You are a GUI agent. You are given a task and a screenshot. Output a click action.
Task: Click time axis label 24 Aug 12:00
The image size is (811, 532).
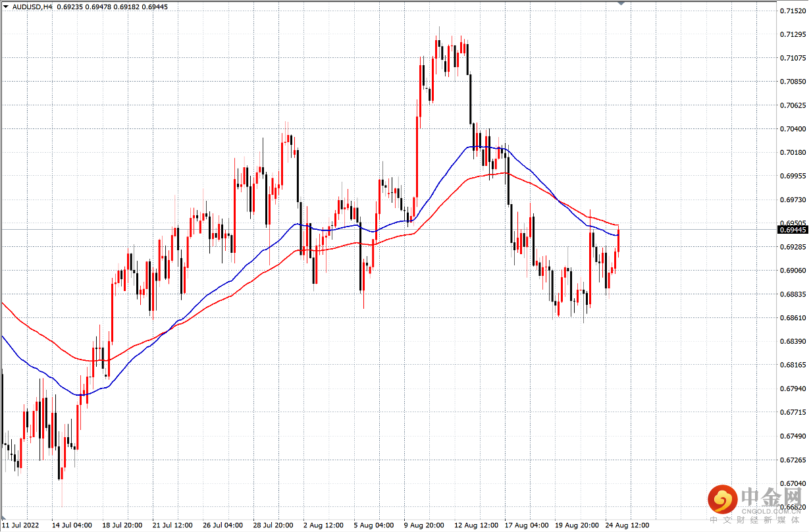[629, 525]
